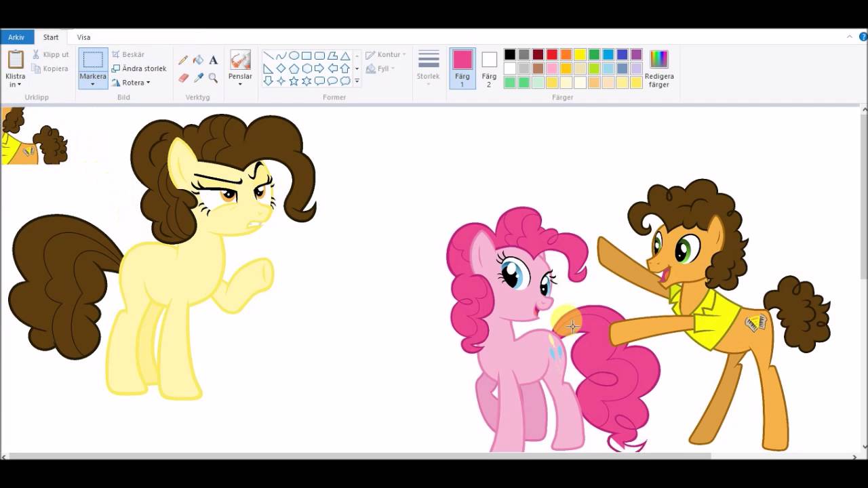The height and width of the screenshot is (488, 868).
Task: Choose the Pentagon shape
Action: [x=294, y=68]
